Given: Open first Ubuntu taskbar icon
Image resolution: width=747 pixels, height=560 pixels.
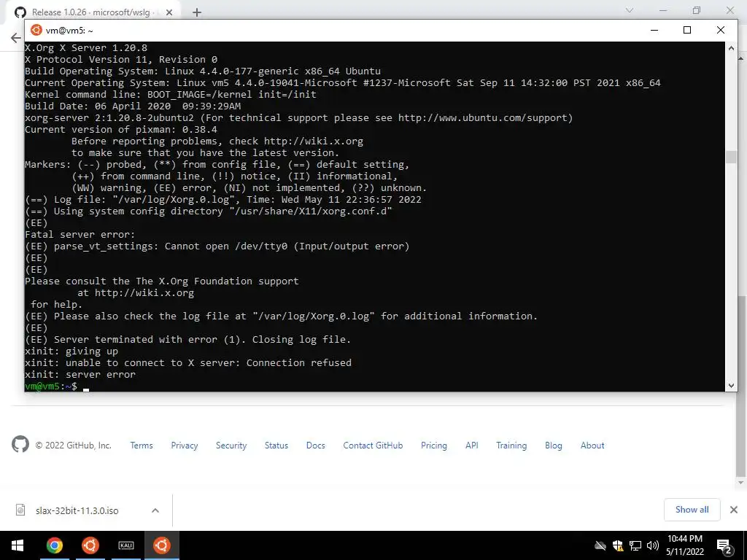Looking at the screenshot, I should pos(90,545).
